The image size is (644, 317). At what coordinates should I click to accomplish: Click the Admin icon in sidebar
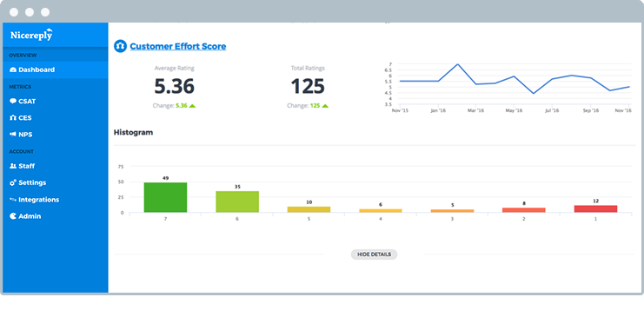point(13,216)
